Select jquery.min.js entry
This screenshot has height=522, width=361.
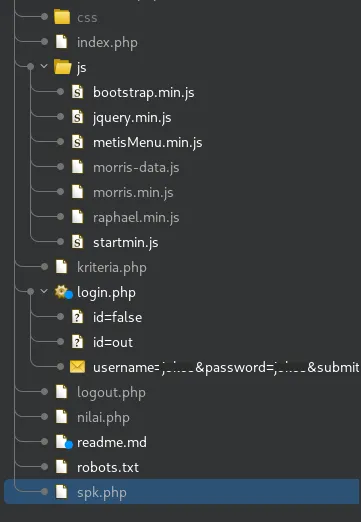[x=132, y=118]
